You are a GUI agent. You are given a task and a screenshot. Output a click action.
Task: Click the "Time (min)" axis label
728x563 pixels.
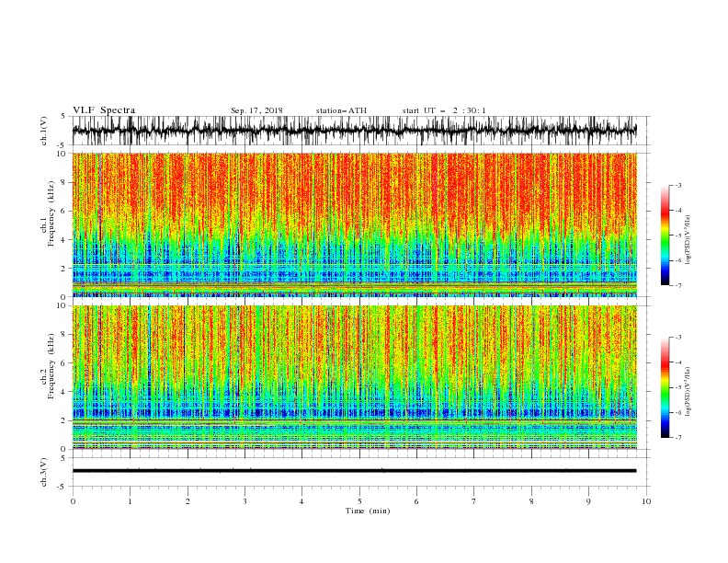pyautogui.click(x=368, y=511)
